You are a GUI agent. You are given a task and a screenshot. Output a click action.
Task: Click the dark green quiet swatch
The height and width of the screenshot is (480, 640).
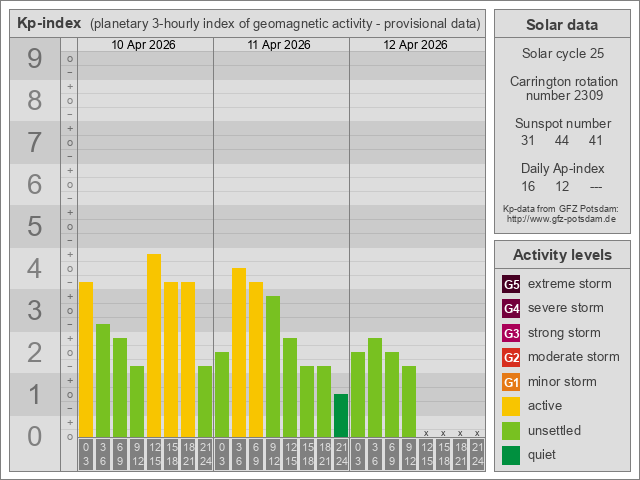click(x=511, y=455)
